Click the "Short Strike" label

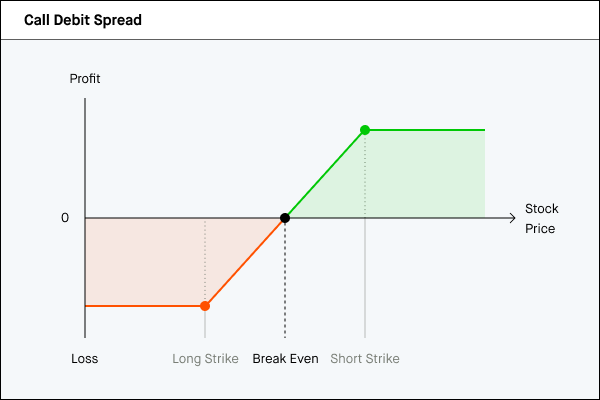click(365, 359)
